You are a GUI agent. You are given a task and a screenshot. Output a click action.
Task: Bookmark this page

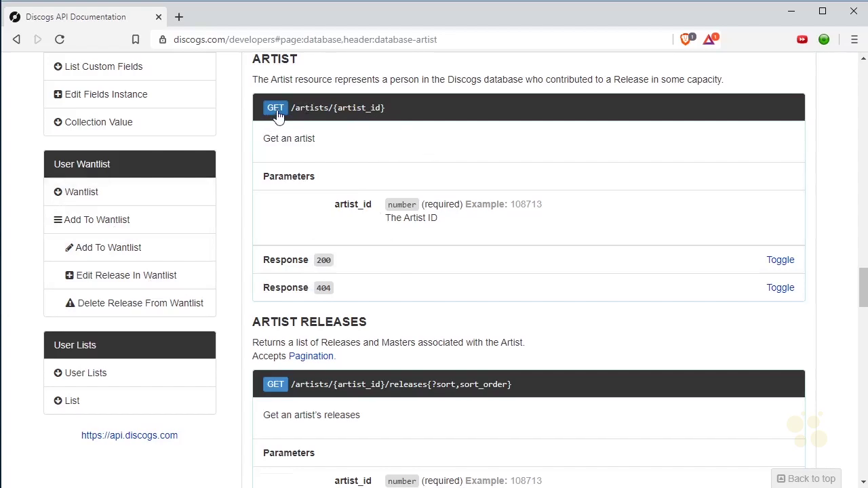pos(136,39)
